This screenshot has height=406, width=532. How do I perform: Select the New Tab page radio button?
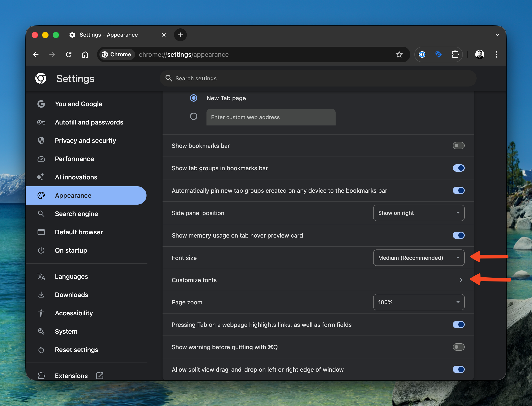click(x=194, y=98)
